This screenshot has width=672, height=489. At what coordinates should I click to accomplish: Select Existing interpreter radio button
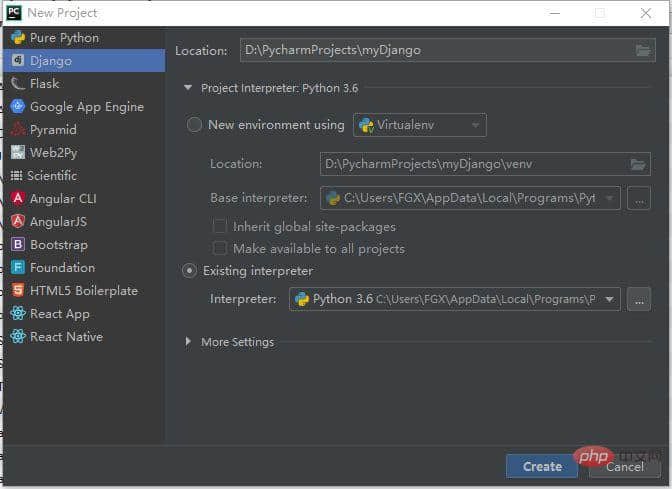coord(189,271)
